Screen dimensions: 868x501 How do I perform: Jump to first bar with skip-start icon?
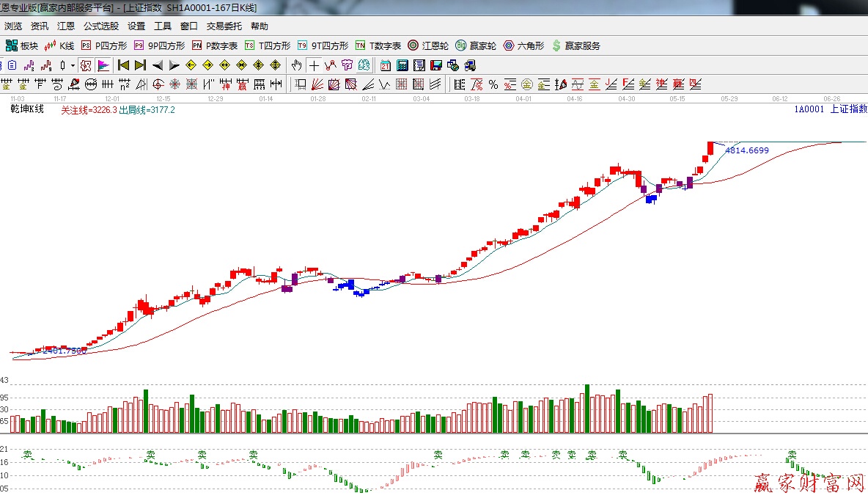(123, 65)
